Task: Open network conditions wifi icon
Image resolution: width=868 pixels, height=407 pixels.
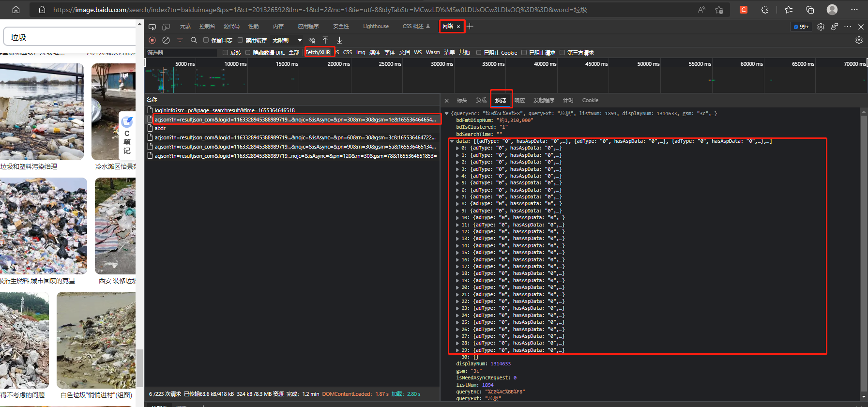Action: point(312,40)
